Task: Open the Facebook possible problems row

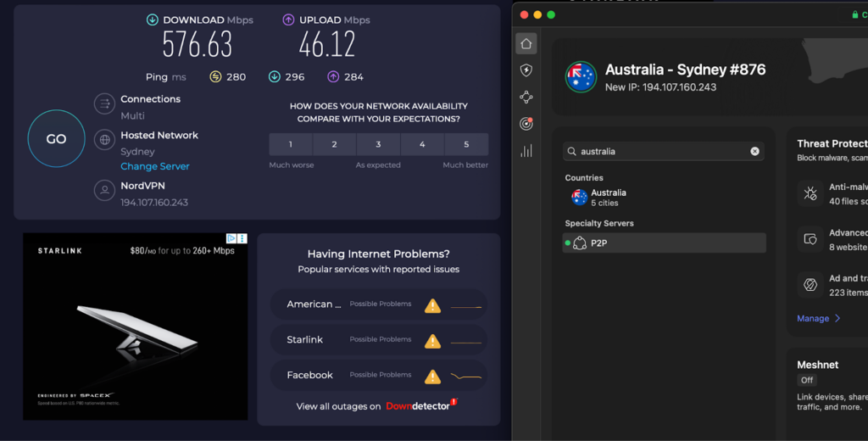Action: [379, 375]
